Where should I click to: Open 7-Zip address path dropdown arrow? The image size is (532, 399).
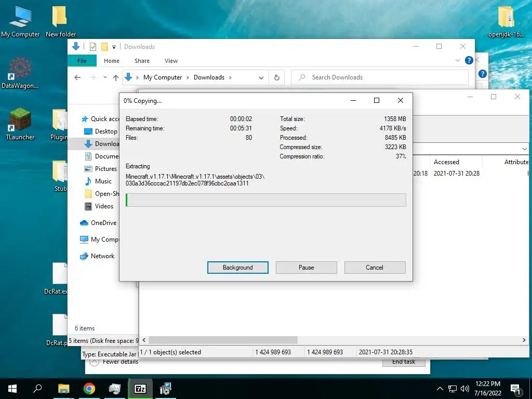pyautogui.click(x=525, y=149)
